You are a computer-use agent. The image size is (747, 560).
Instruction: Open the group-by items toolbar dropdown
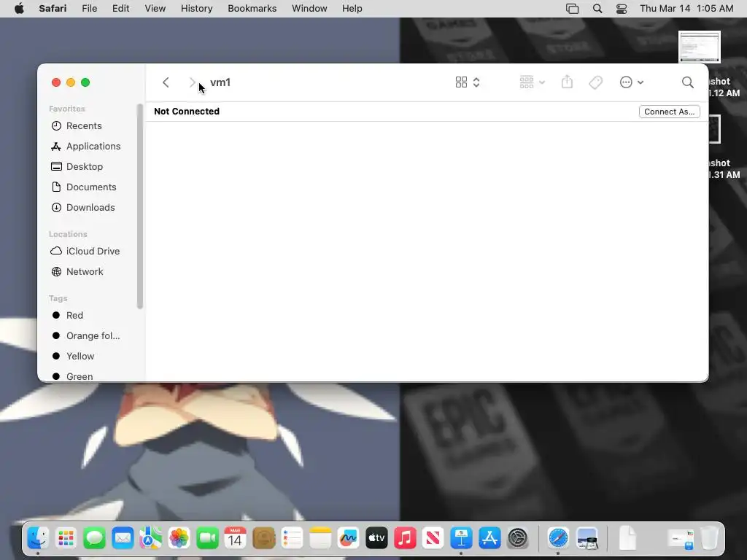pyautogui.click(x=532, y=82)
